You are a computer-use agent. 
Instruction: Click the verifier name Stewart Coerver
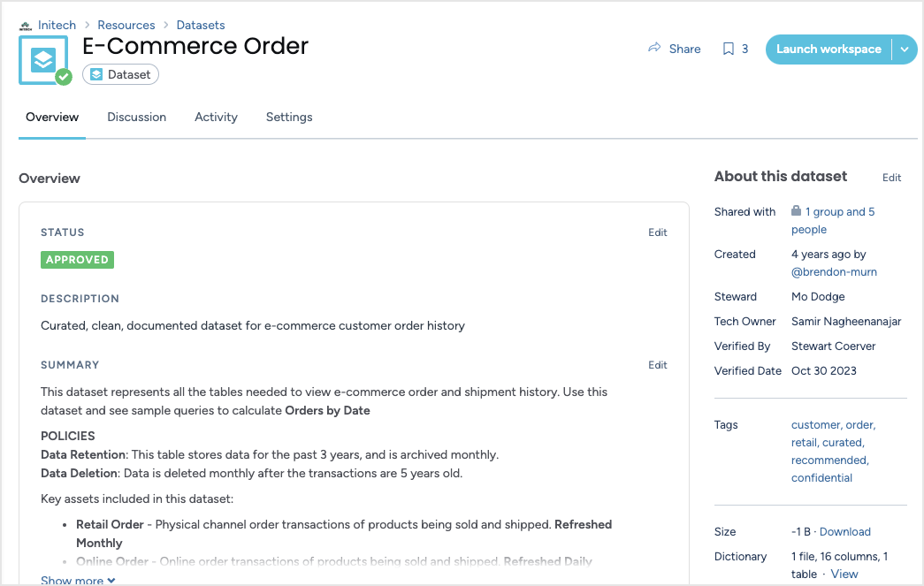pos(833,346)
